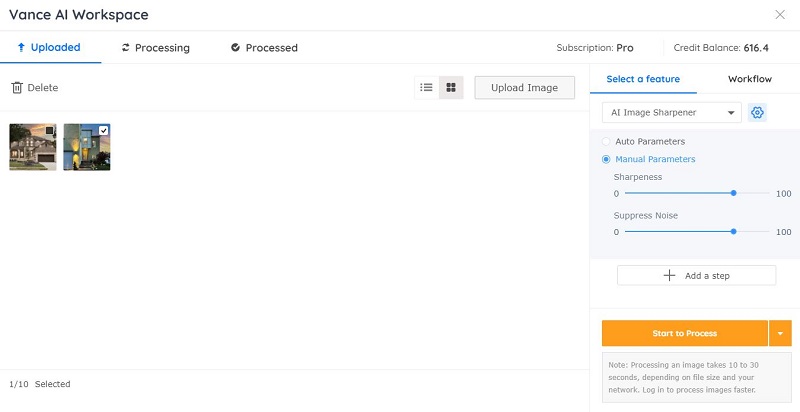Switch to the Processed tab
The height and width of the screenshot is (412, 800).
tap(264, 48)
